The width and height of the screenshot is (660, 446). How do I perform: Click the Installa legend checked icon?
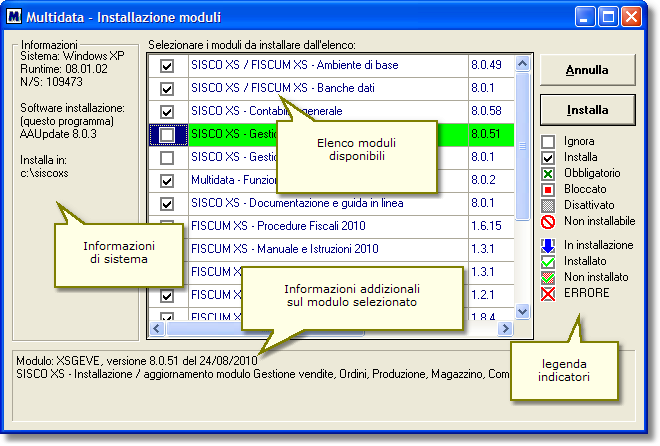(x=548, y=158)
